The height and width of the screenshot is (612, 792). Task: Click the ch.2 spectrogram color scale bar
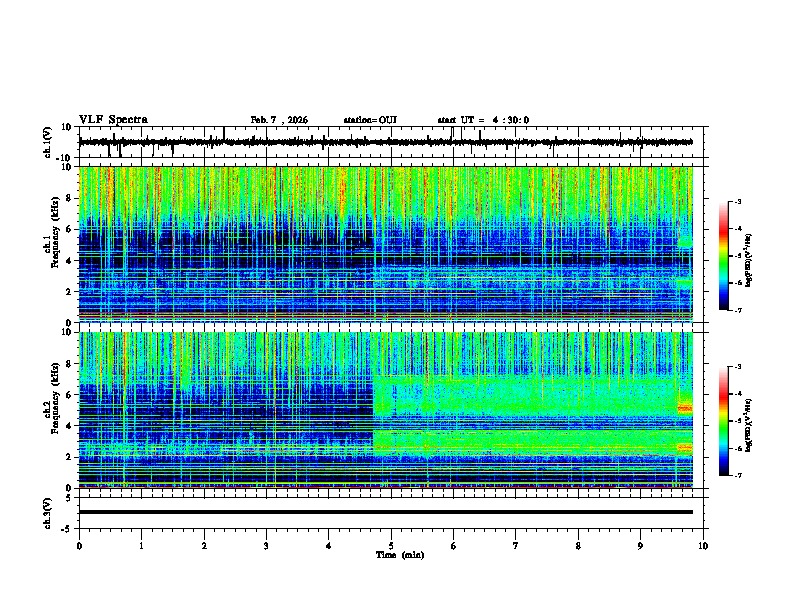pyautogui.click(x=724, y=421)
